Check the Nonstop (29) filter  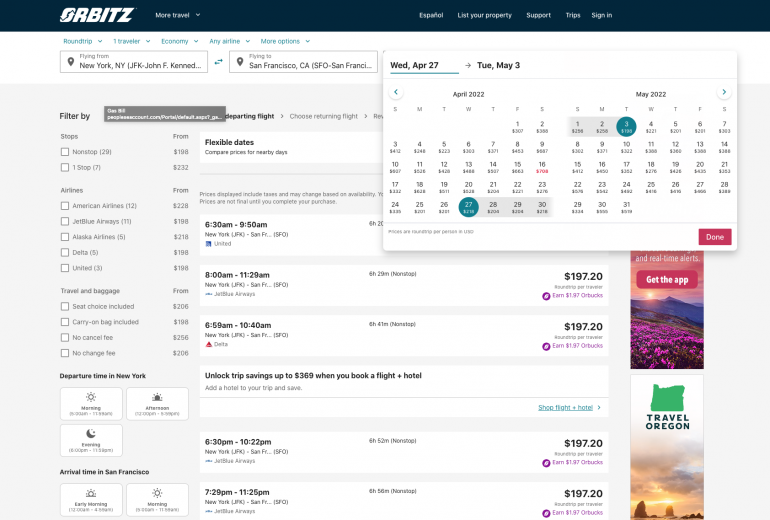point(65,152)
